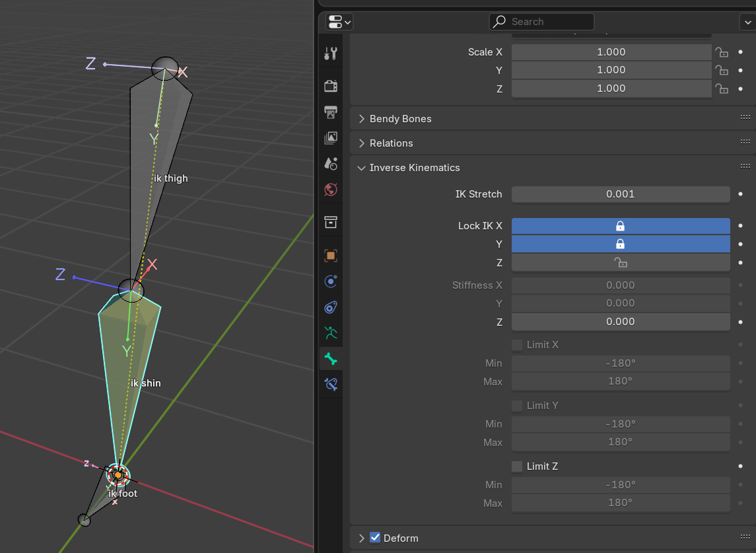Click the Scale X value field
The image size is (756, 553).
[611, 52]
